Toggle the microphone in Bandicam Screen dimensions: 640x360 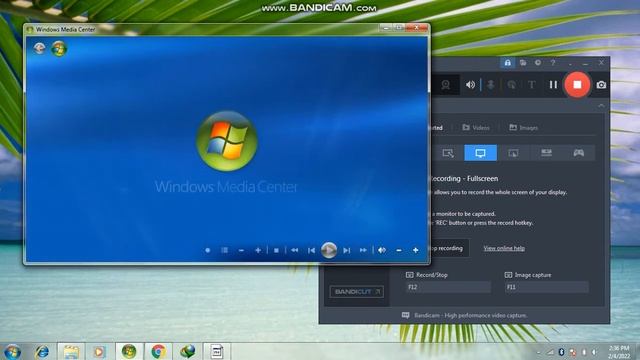click(x=491, y=84)
